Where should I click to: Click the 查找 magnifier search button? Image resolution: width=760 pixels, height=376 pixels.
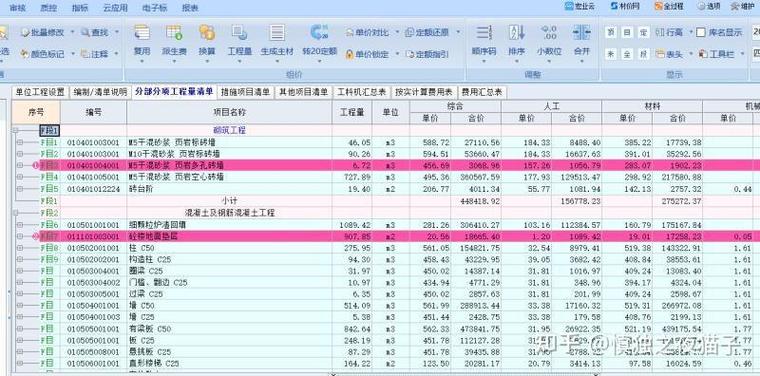(x=95, y=32)
